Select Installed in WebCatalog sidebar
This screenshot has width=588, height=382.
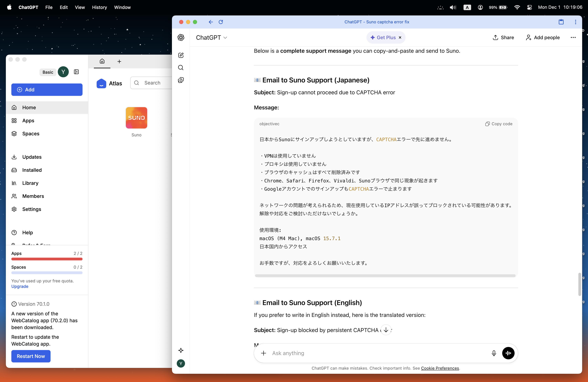(32, 170)
